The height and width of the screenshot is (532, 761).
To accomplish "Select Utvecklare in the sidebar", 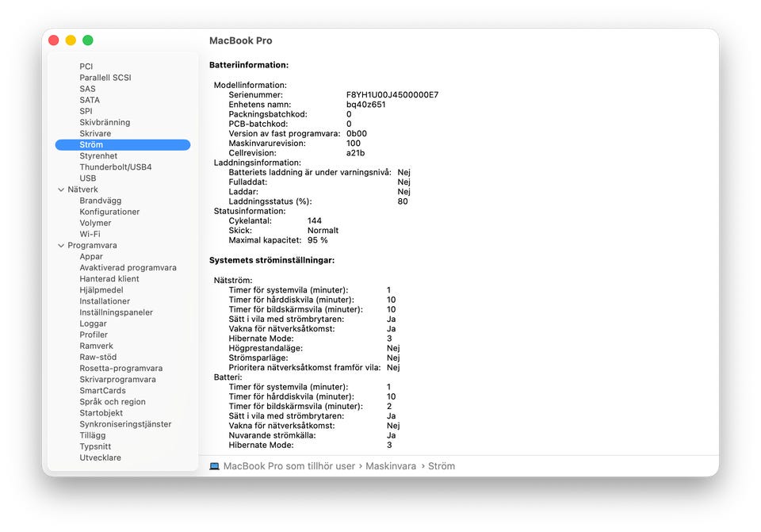I will [x=101, y=457].
